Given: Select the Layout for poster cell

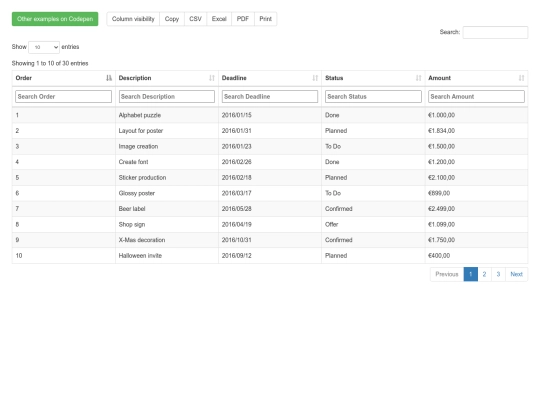Looking at the screenshot, I should click(167, 131).
